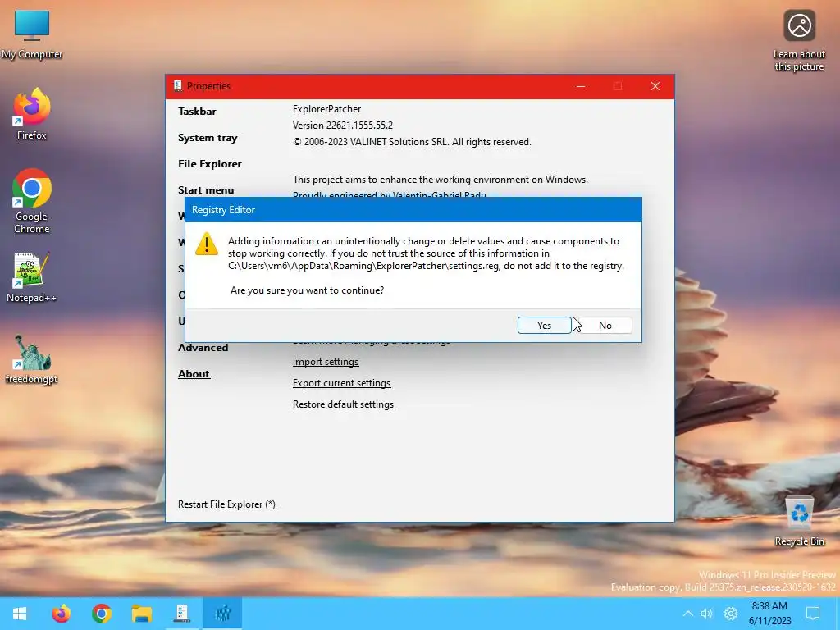Select About section in Properties
This screenshot has height=630, width=840.
(x=194, y=374)
